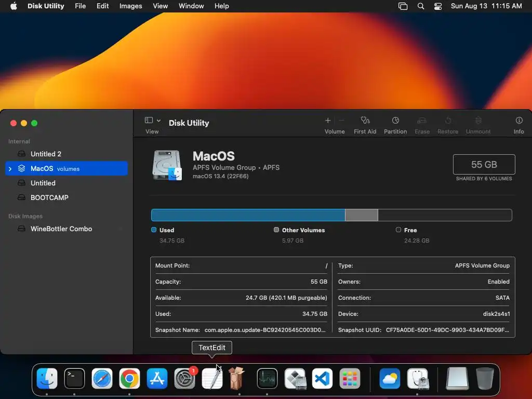Open the View options chevron dropdown
The height and width of the screenshot is (399, 532).
(158, 121)
